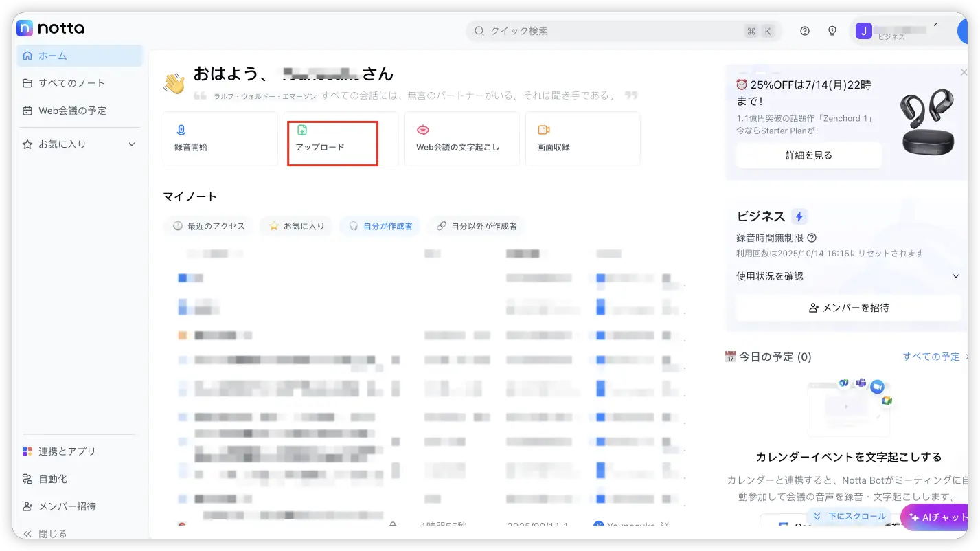Image resolution: width=980 pixels, height=551 pixels.
Task: Open the Upload (アップロード) card
Action: [x=332, y=139]
